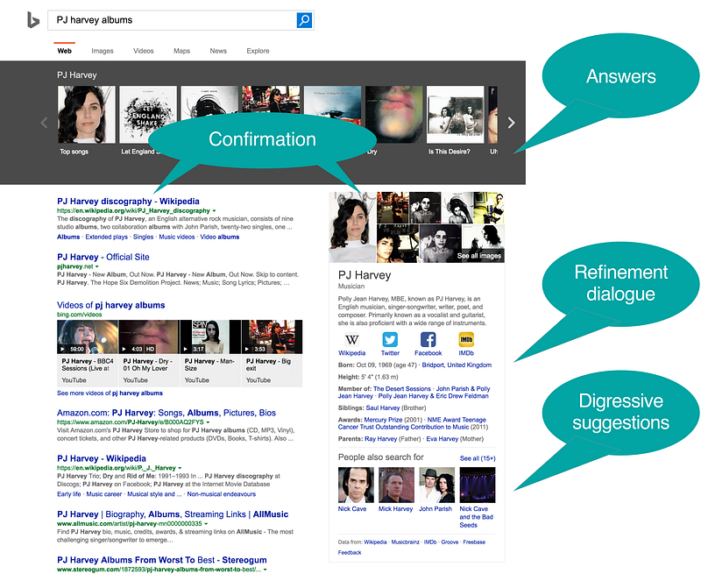
Task: Click the Singles sublink
Action: (x=143, y=237)
